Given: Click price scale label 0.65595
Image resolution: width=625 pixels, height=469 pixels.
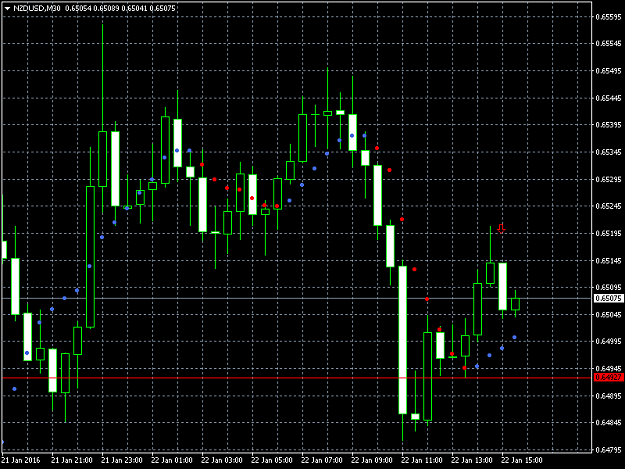Looking at the screenshot, I should pos(608,17).
